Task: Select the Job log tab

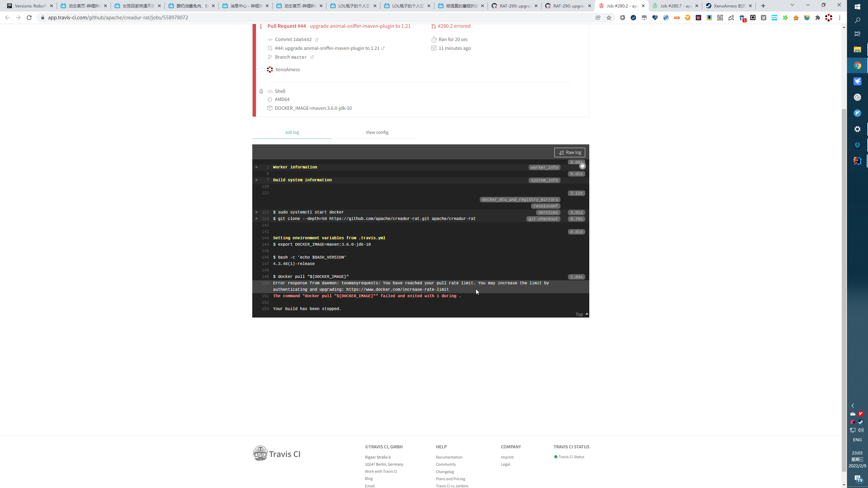Action: pyautogui.click(x=292, y=132)
